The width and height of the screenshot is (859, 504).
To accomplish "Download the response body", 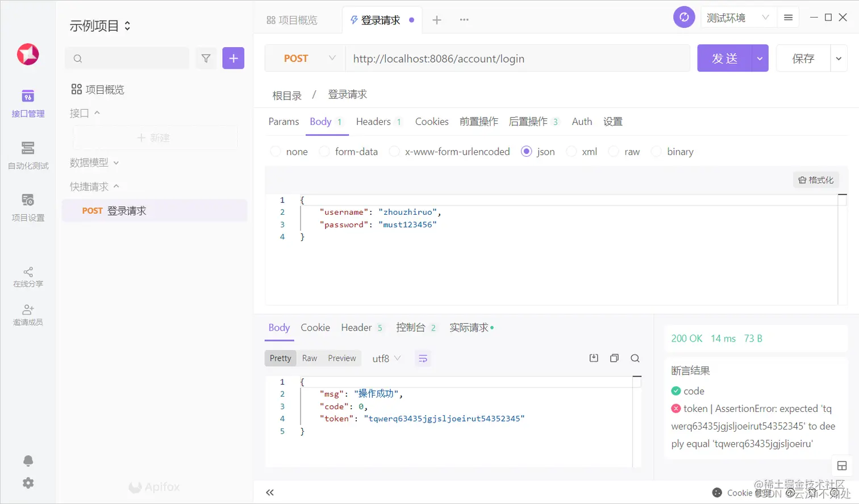I will tap(594, 358).
